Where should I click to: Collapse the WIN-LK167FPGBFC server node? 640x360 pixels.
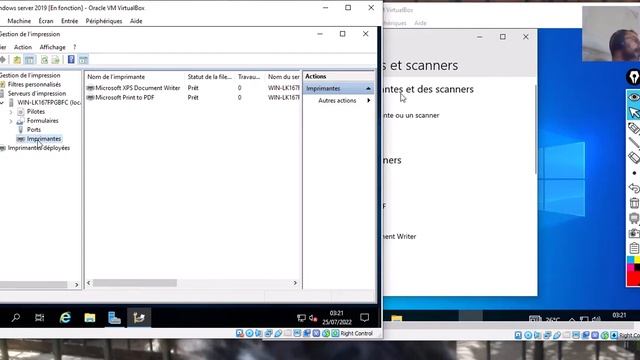click(x=2, y=102)
